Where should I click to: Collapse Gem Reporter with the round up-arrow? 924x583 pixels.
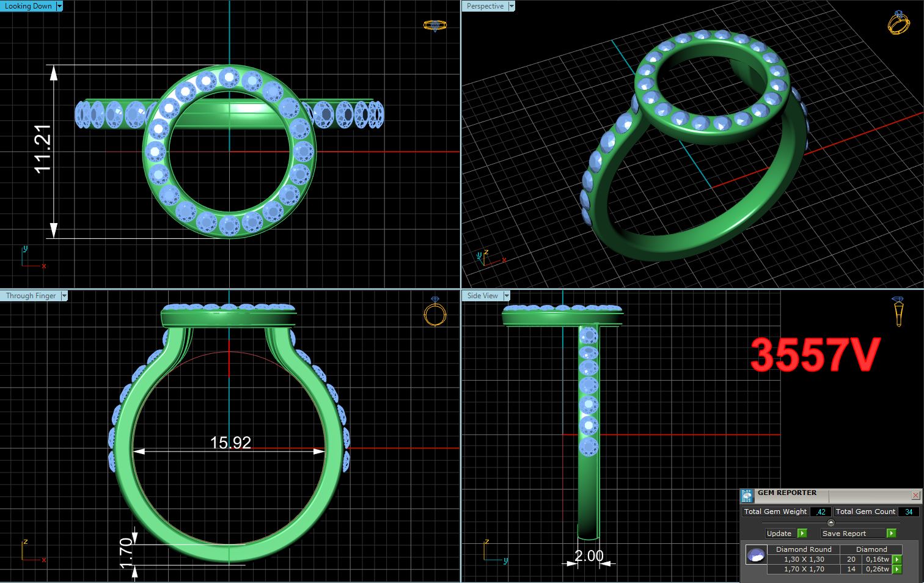click(831, 522)
